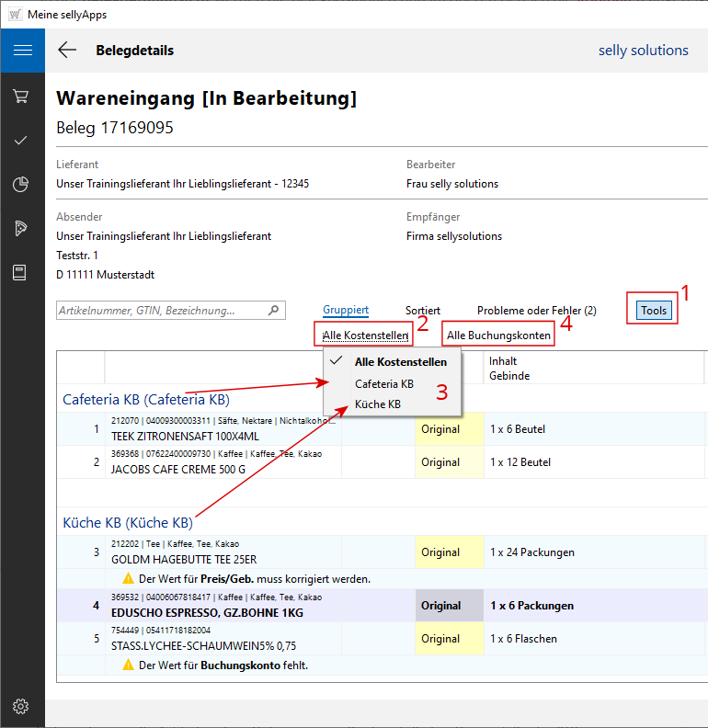Viewport: 708px width, 728px height.
Task: Choose 'Küche KB' from the dropdown list
Action: click(x=377, y=404)
